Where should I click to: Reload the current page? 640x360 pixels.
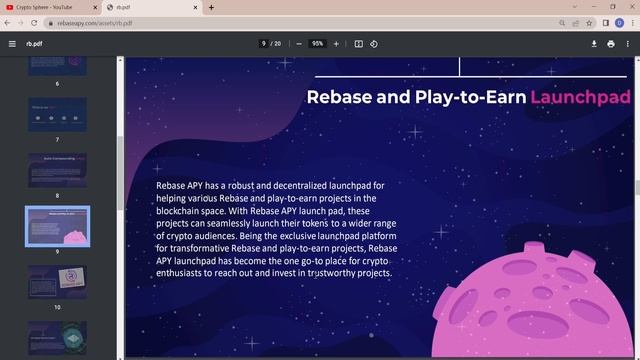pos(34,23)
